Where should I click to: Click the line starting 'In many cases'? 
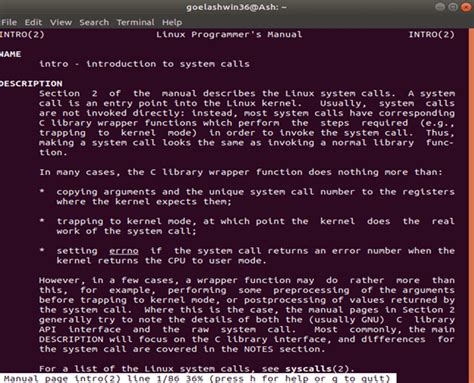point(241,172)
